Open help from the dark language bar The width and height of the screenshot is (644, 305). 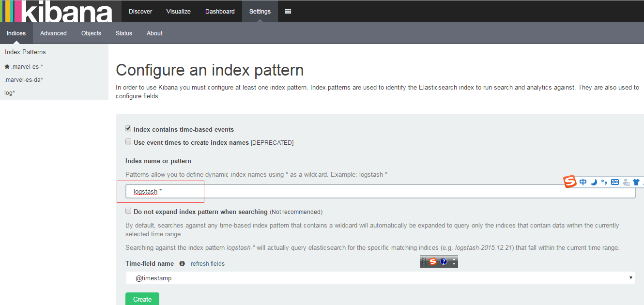(x=444, y=261)
